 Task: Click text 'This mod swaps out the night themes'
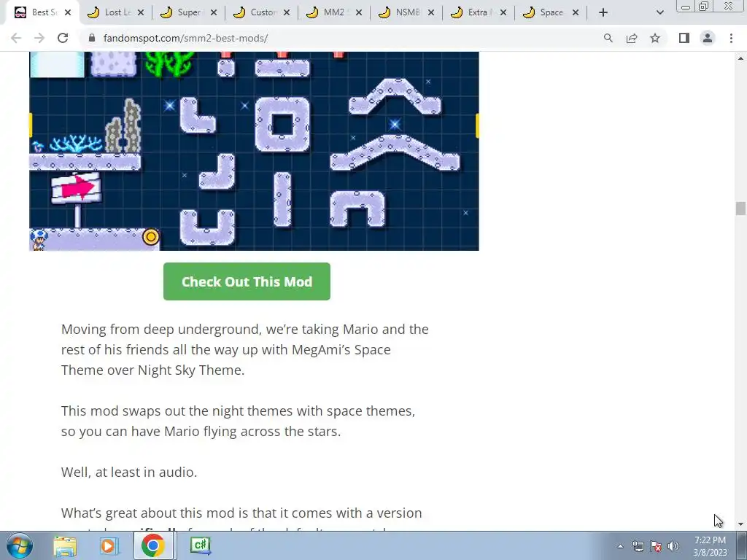[239, 421]
